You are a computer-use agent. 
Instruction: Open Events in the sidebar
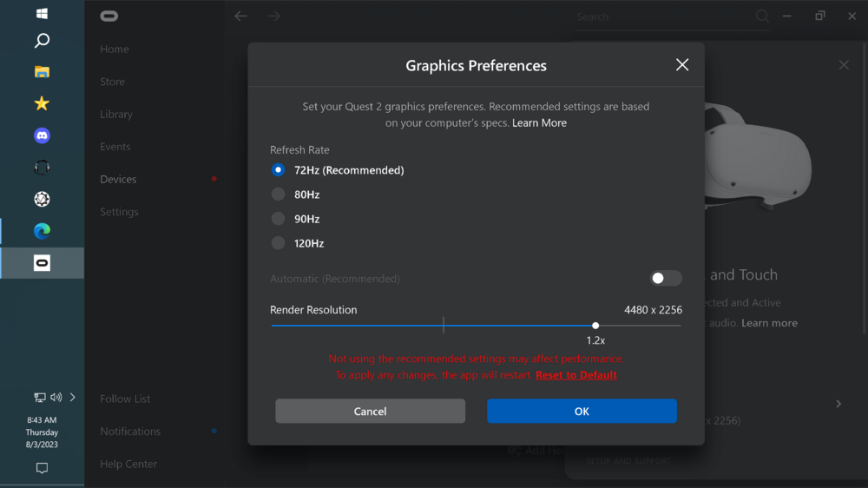click(115, 147)
